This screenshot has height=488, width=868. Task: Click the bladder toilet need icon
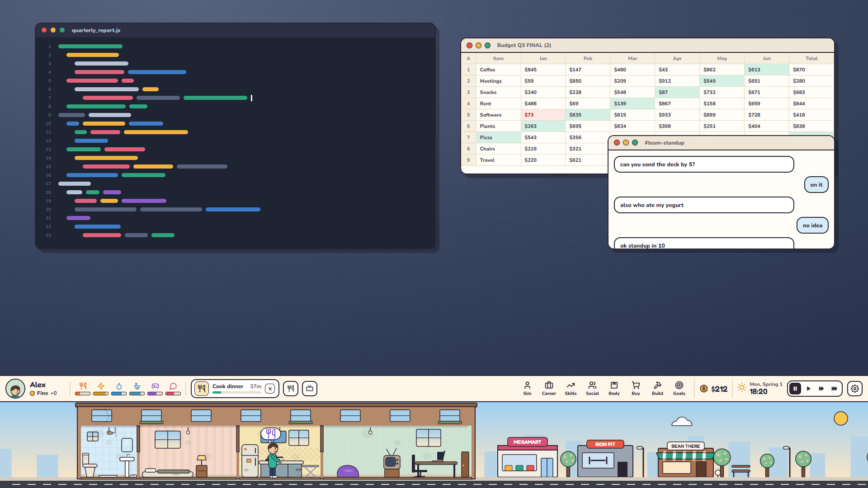pos(137,386)
